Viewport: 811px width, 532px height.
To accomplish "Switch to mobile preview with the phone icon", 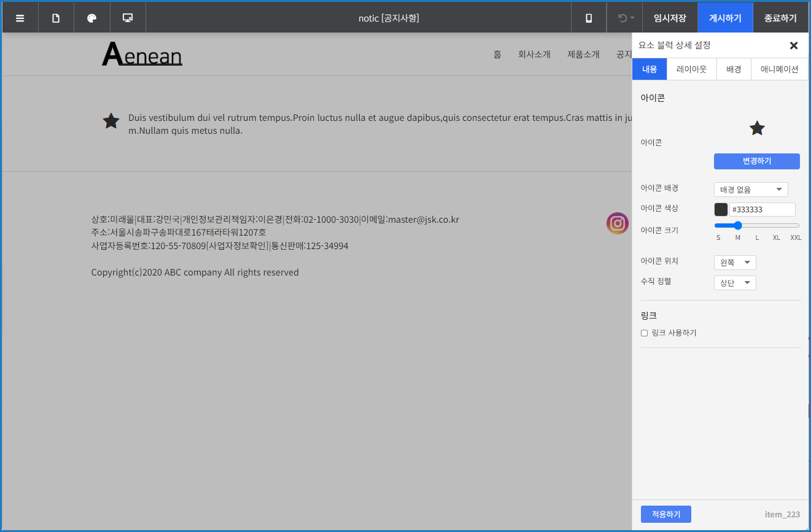I will [x=588, y=17].
